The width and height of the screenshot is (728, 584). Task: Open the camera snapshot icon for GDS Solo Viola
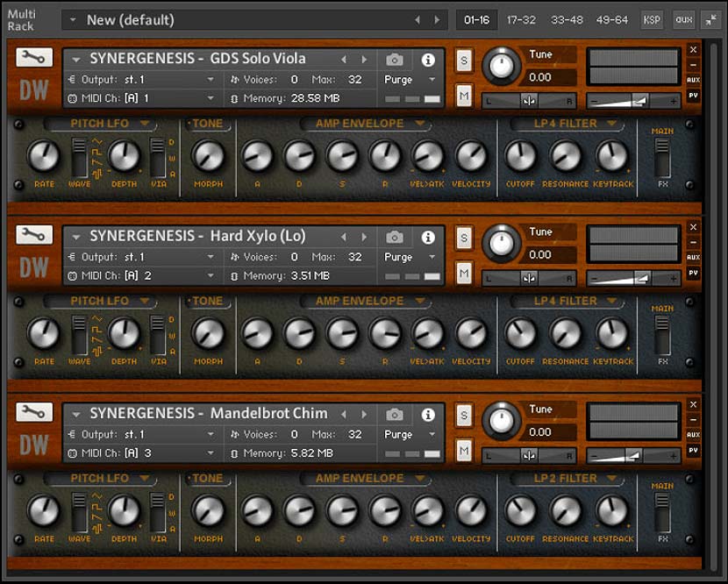point(394,59)
